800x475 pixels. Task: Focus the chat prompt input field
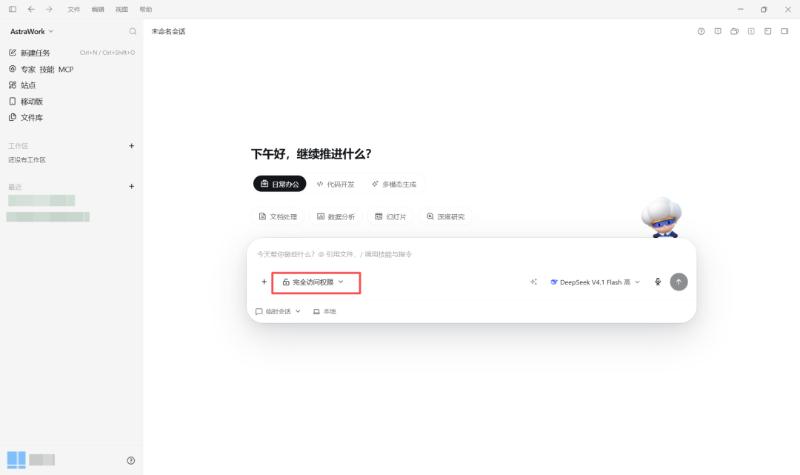click(471, 254)
